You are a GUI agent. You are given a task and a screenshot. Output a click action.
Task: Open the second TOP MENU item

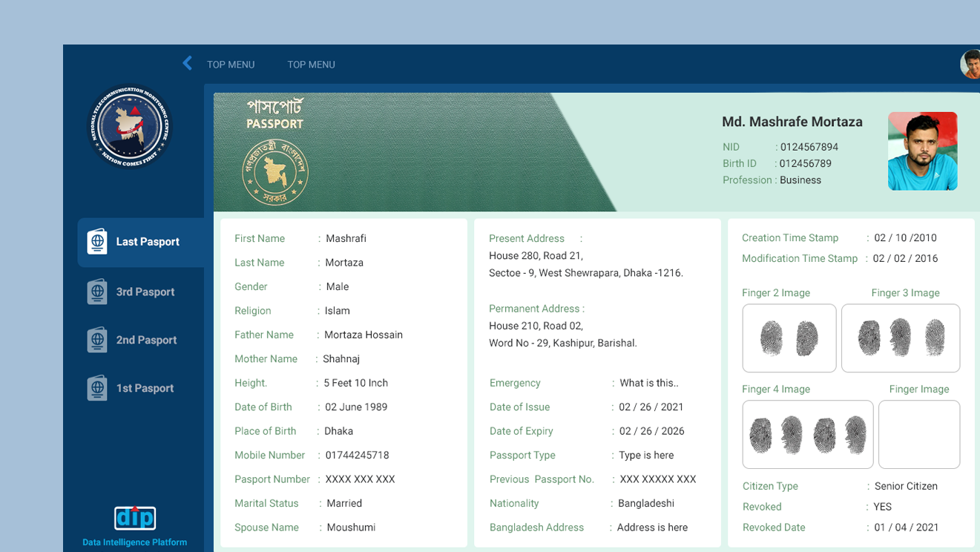click(311, 65)
